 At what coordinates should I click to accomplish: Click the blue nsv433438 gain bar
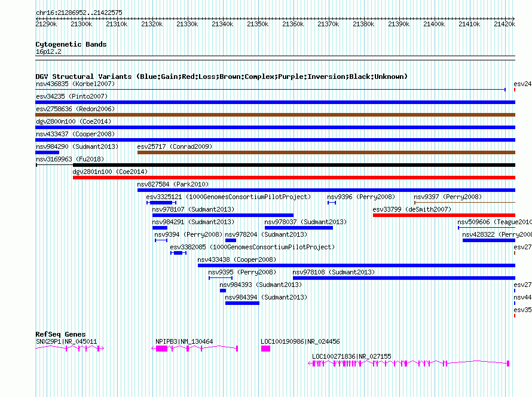(356, 265)
